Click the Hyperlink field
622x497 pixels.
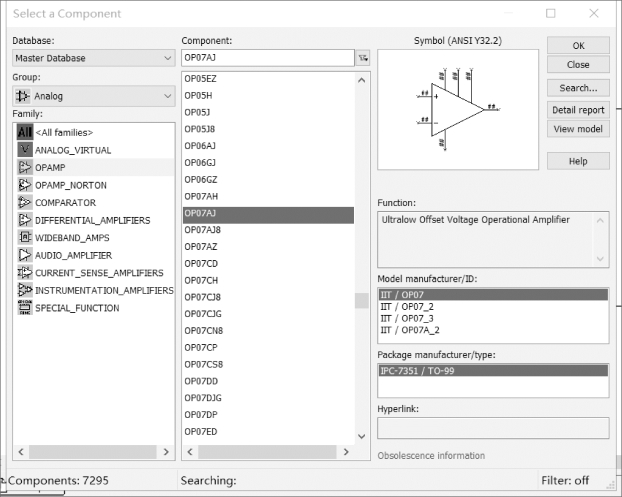pyautogui.click(x=493, y=428)
